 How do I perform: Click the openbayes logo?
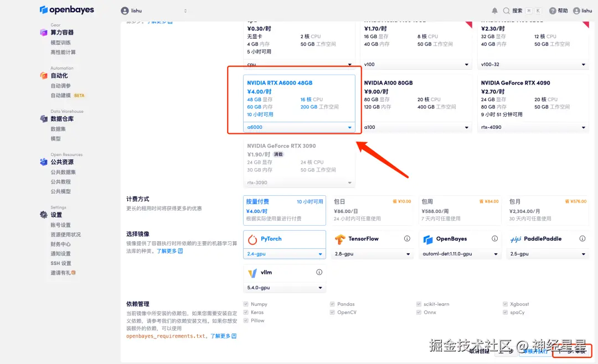[67, 10]
